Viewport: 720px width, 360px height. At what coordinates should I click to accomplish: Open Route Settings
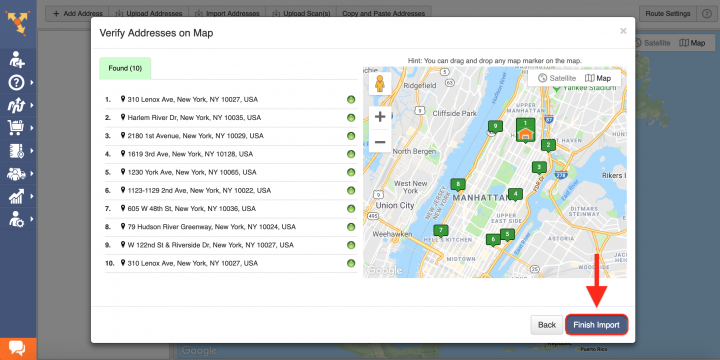[668, 14]
